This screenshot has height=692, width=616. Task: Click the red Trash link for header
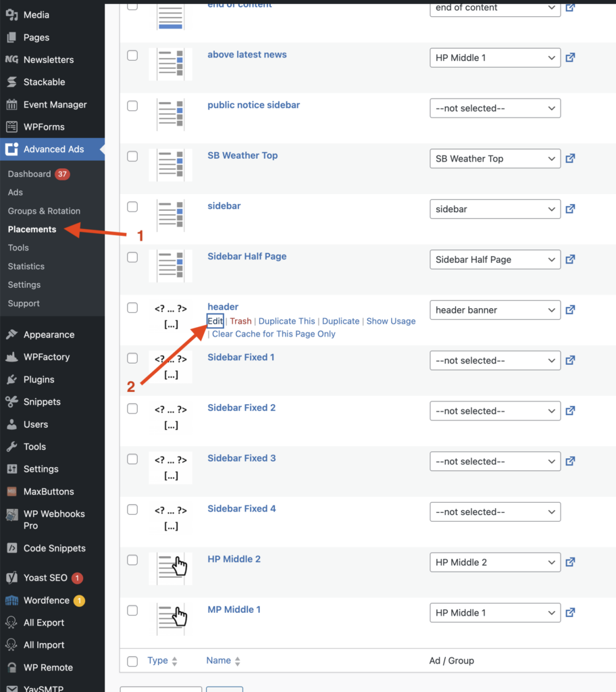pyautogui.click(x=240, y=321)
